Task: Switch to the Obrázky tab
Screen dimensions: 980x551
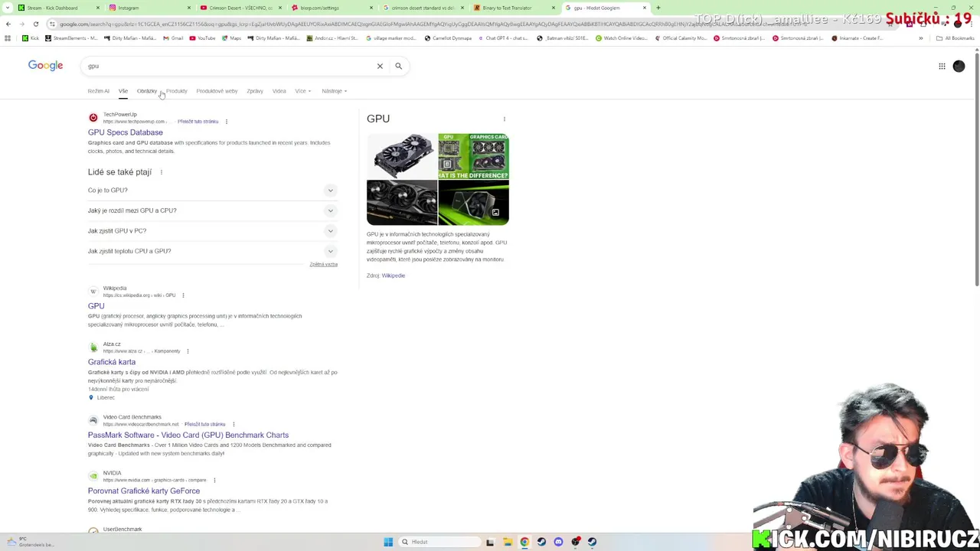Action: point(147,91)
